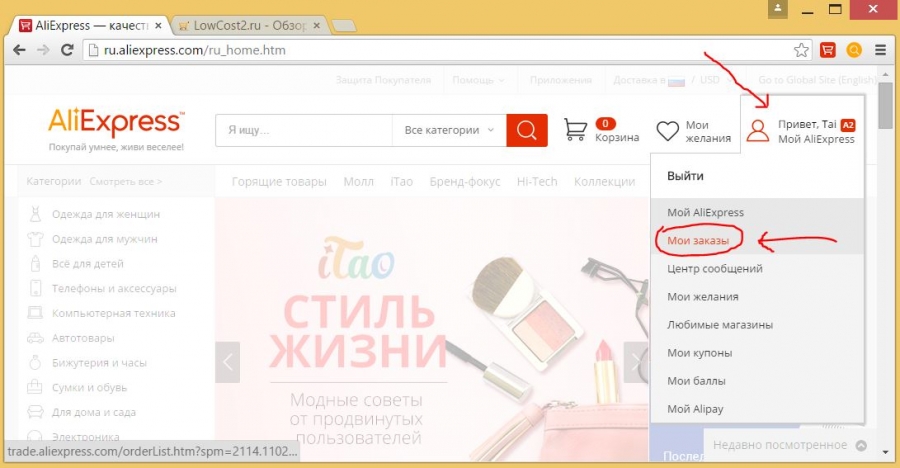Open Мои баллы in the account menu
The width and height of the screenshot is (900, 468).
(x=696, y=381)
